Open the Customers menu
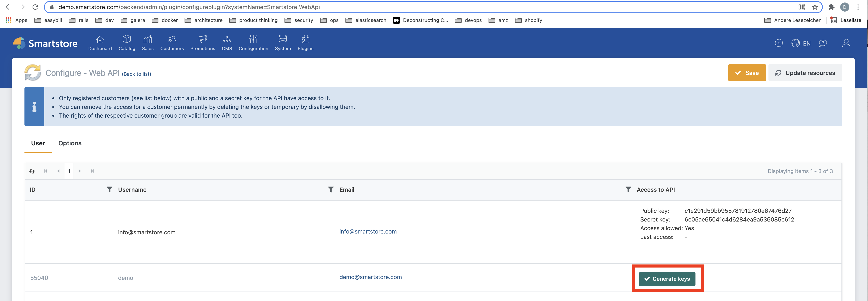This screenshot has height=301, width=868. pyautogui.click(x=172, y=43)
